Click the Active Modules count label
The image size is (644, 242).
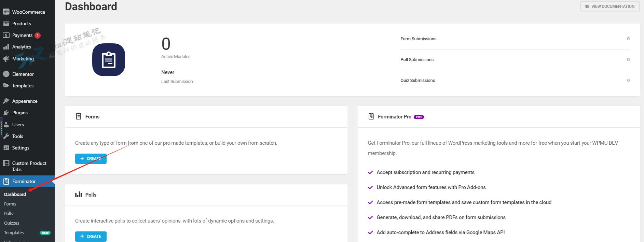(x=176, y=57)
